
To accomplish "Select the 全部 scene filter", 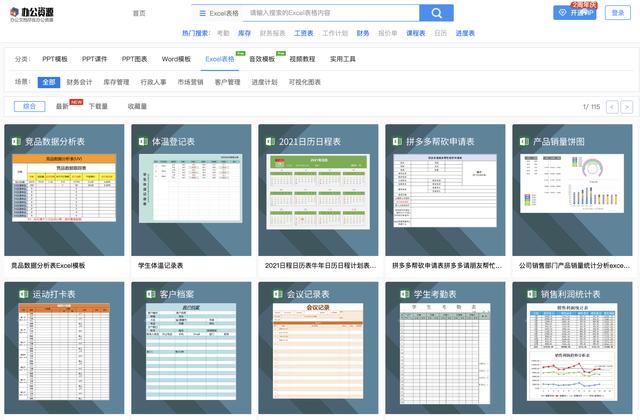I will click(50, 82).
